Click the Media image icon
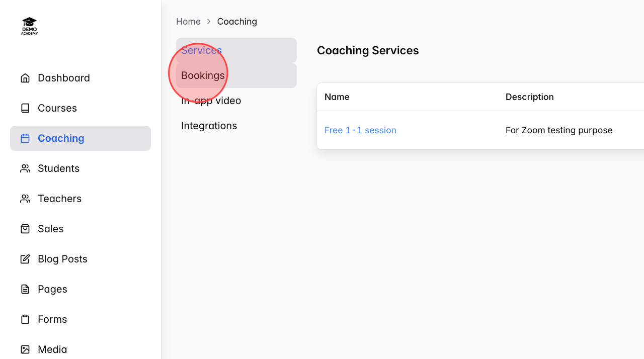The image size is (644, 359). (x=25, y=349)
